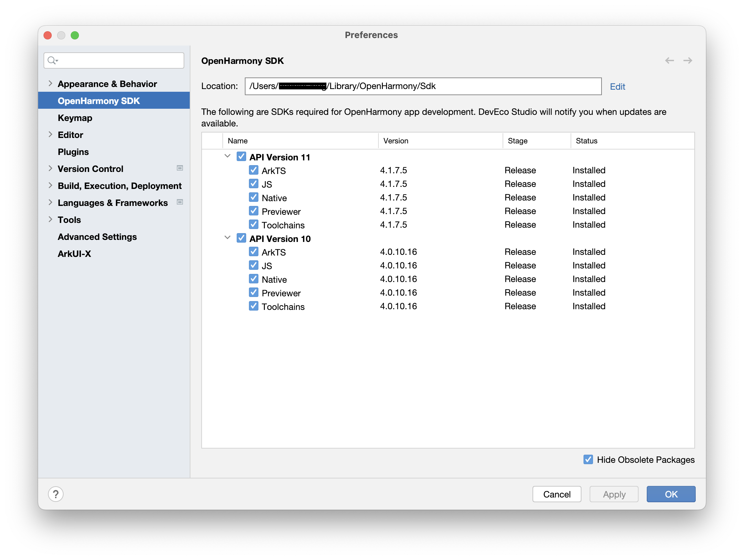Image resolution: width=744 pixels, height=560 pixels.
Task: Select OpenHarmony SDK in sidebar
Action: point(114,101)
